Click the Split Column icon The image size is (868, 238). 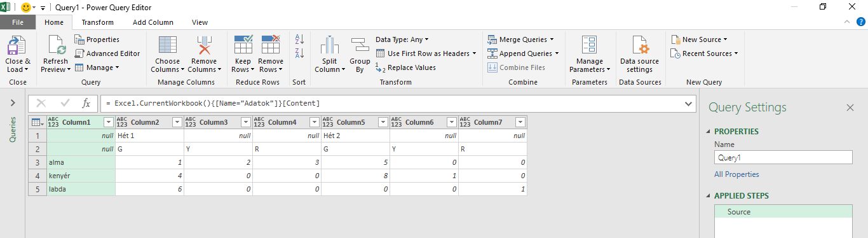click(x=329, y=46)
